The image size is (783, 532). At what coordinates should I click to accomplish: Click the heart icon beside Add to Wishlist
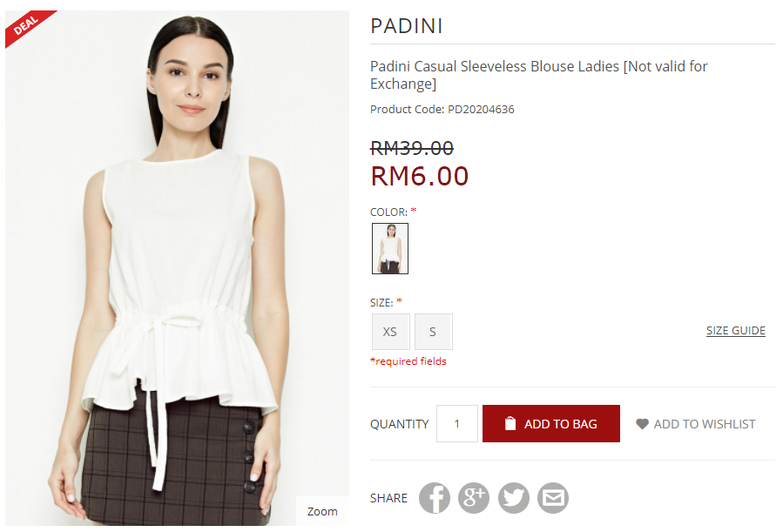(642, 424)
